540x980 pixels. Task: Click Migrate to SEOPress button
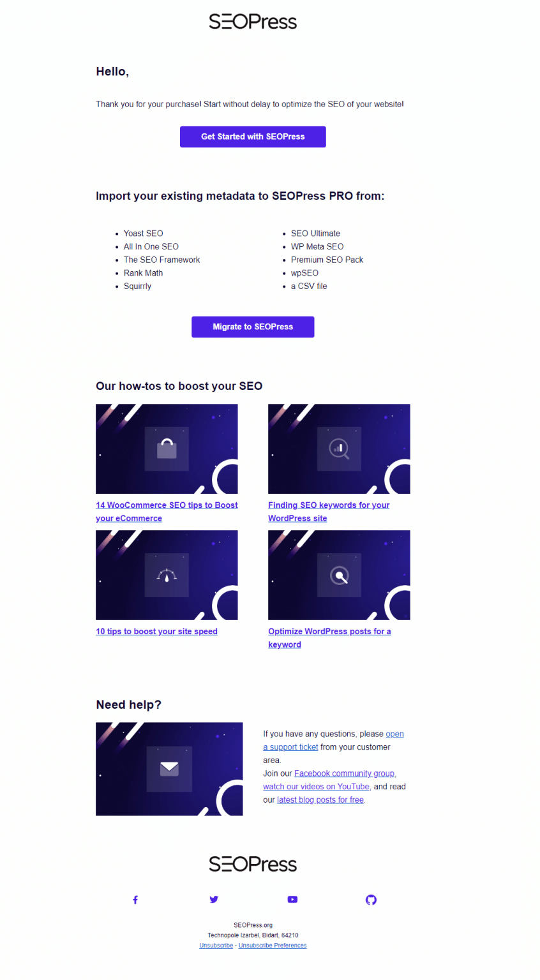(253, 327)
